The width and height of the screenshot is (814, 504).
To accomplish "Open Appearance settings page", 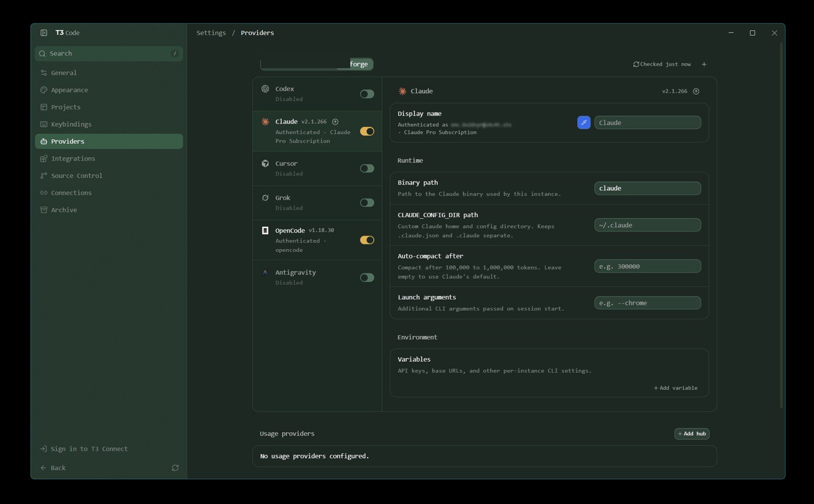I will tap(109, 90).
